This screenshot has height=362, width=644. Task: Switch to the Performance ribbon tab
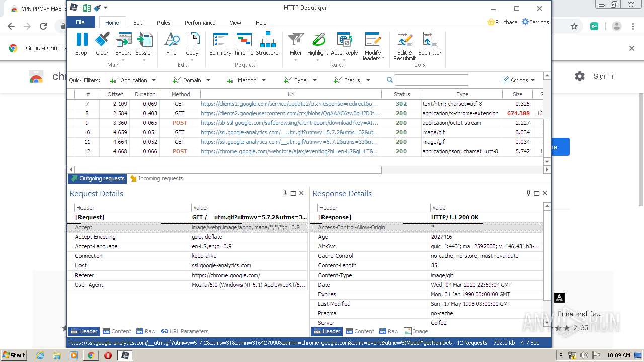pos(200,23)
